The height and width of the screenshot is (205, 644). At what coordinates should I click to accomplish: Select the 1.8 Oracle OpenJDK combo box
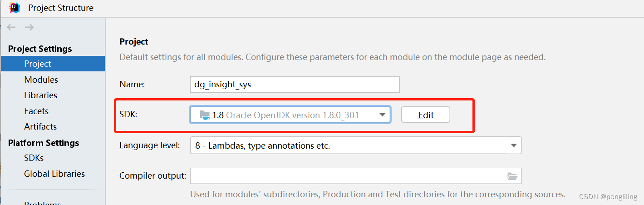tap(286, 115)
